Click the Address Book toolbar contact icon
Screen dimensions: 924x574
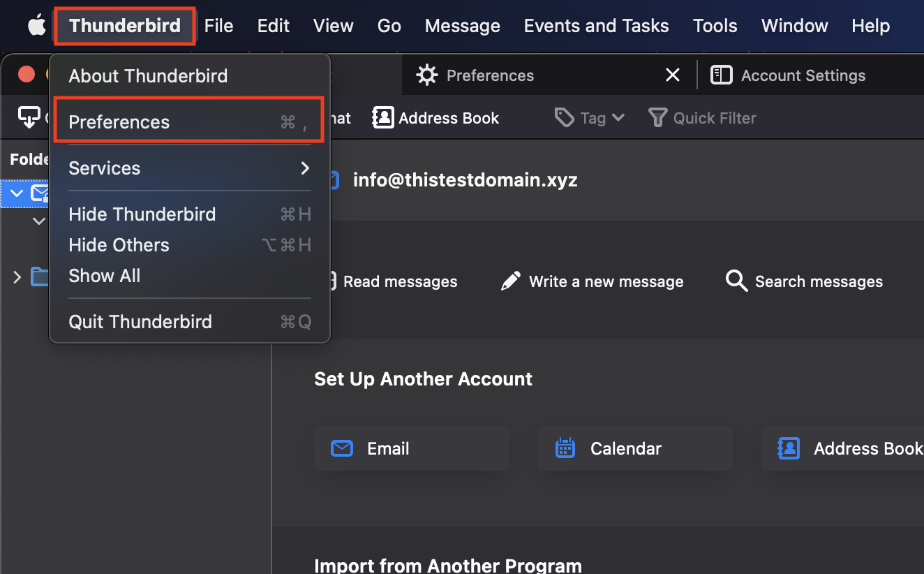point(383,118)
